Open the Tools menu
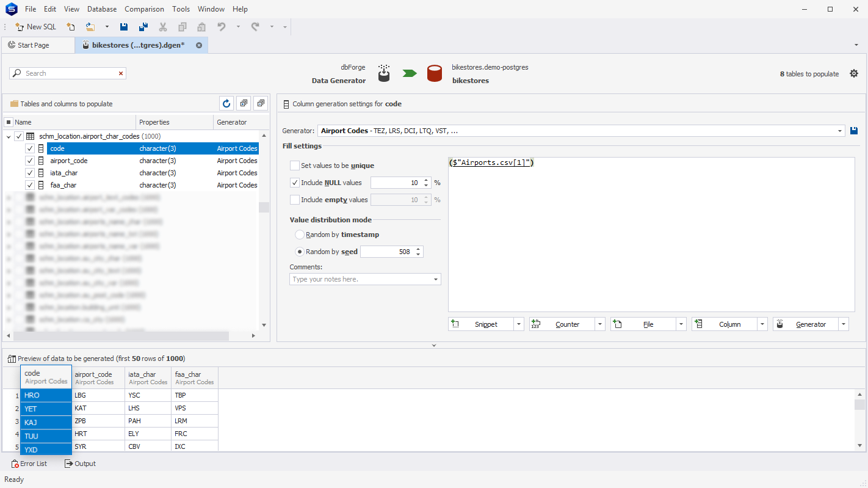Viewport: 868px width, 488px height. pos(181,9)
